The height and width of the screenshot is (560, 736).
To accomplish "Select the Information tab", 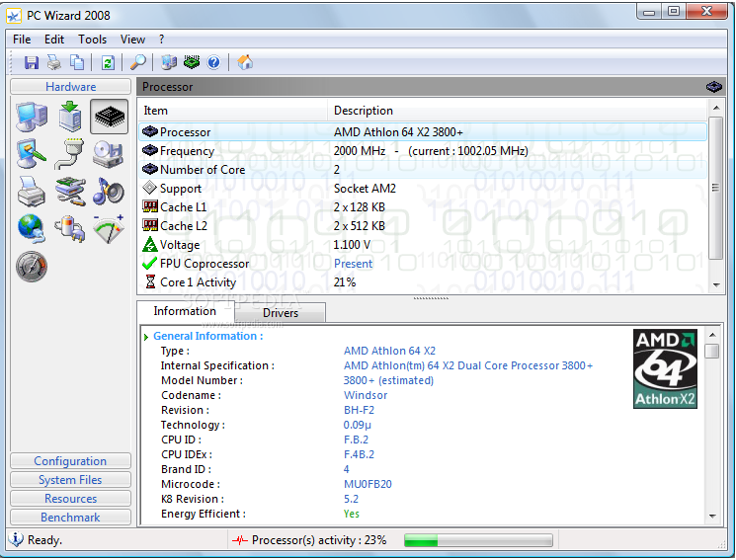I will pos(185,311).
